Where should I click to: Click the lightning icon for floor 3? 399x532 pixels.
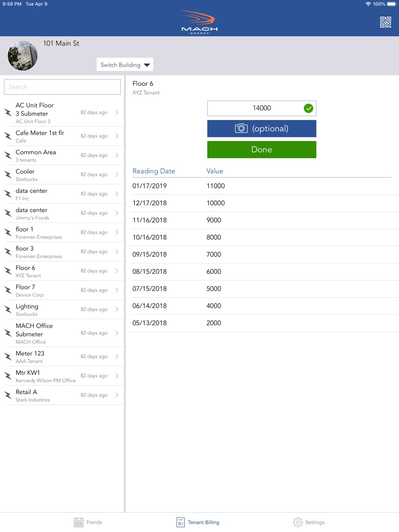(x=8, y=252)
